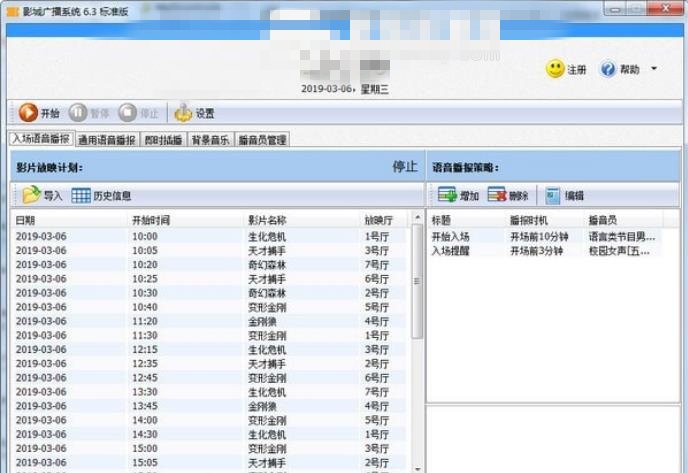Click the 注册 smiley face icon

(x=555, y=69)
